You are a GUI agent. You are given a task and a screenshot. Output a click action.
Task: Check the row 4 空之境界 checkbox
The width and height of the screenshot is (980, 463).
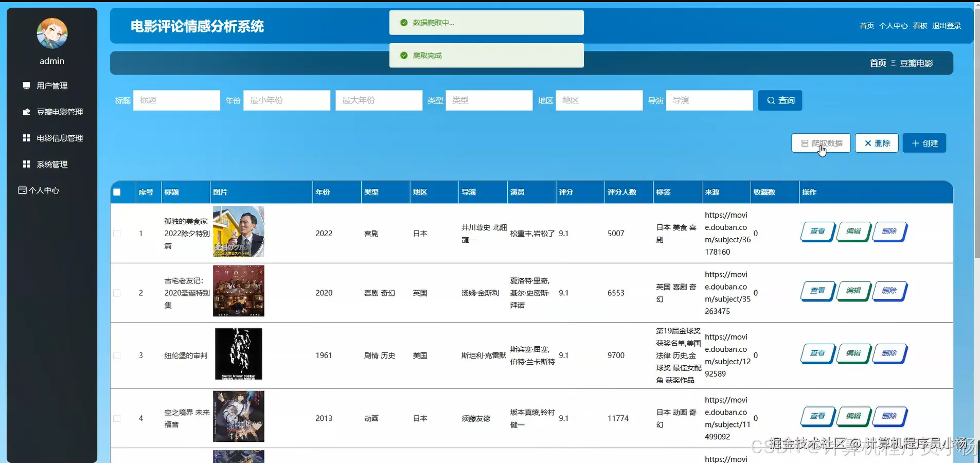tap(117, 418)
